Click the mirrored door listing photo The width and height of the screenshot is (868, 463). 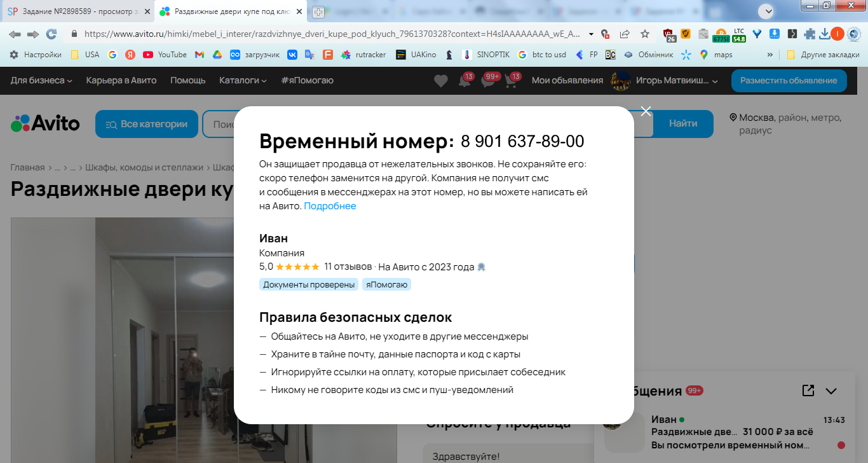(x=203, y=340)
